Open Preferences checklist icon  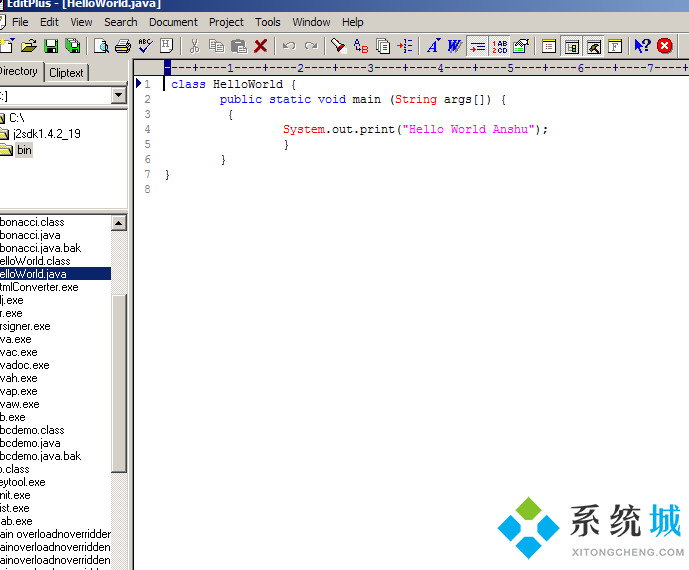[521, 46]
